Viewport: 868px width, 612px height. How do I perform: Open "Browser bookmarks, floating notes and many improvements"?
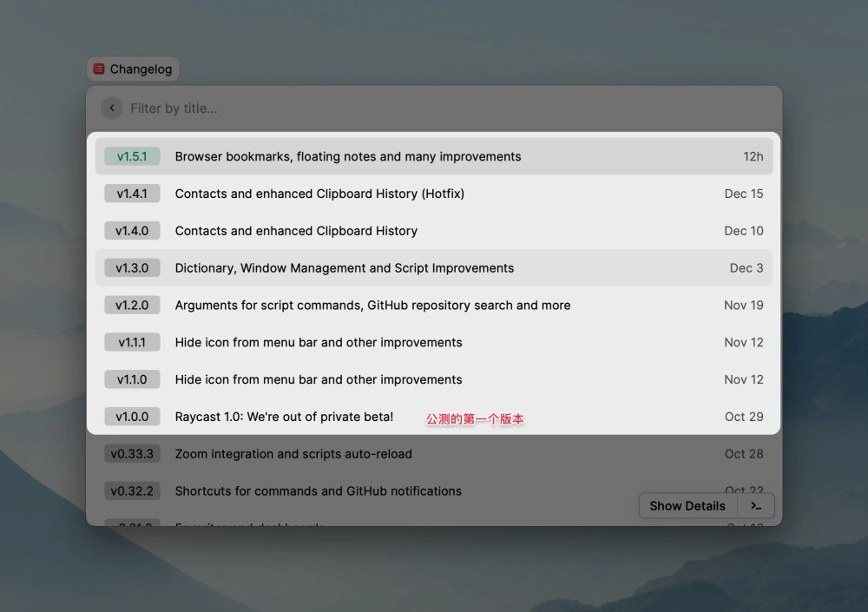(348, 156)
